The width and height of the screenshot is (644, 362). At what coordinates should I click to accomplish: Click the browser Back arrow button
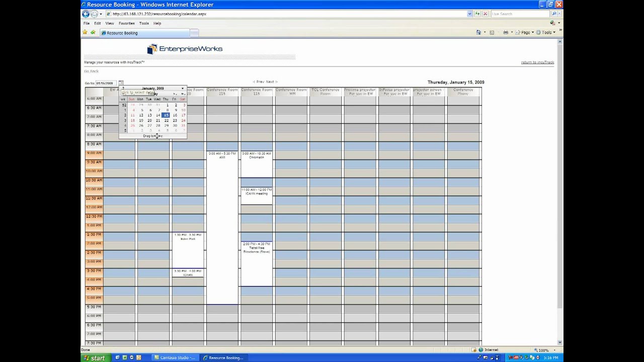point(86,14)
